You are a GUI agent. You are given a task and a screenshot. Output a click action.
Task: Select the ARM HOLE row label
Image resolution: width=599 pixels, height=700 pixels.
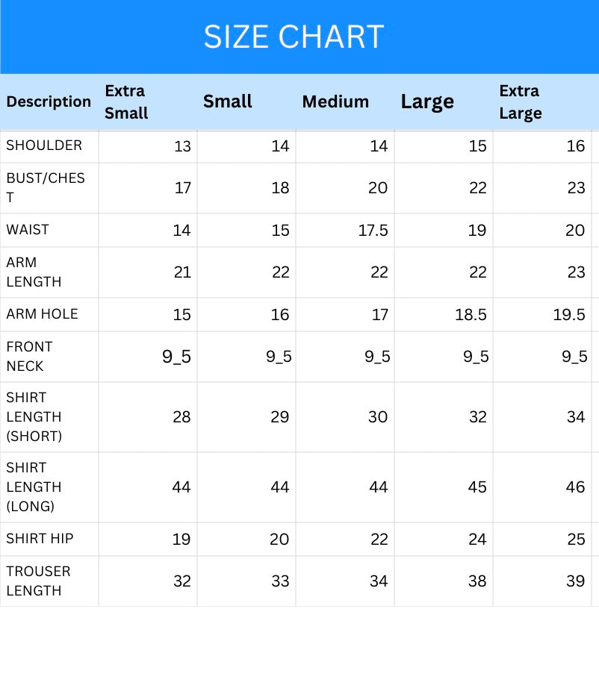tap(42, 314)
